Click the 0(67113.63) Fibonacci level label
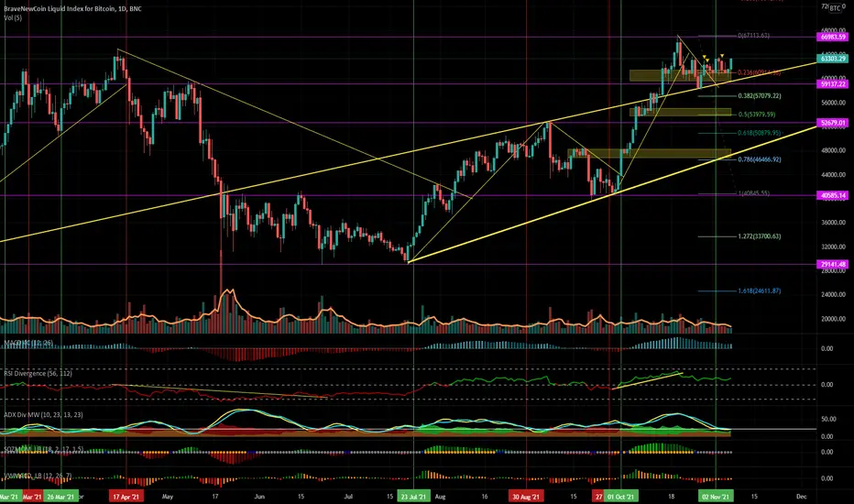The height and width of the screenshot is (504, 854). click(754, 36)
